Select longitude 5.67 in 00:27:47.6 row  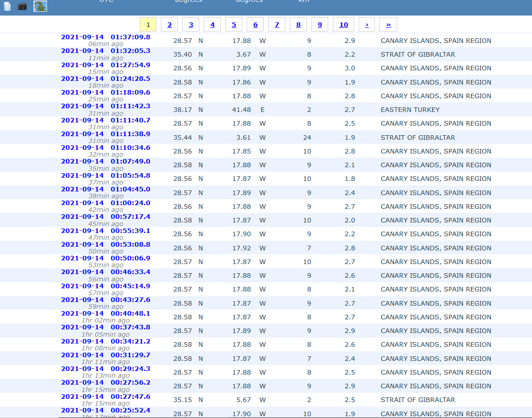coord(244,400)
